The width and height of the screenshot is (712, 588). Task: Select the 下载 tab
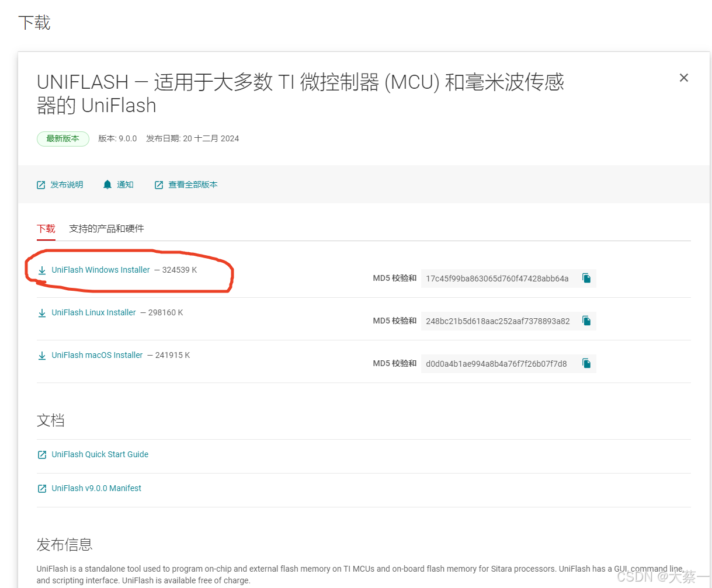tap(46, 228)
